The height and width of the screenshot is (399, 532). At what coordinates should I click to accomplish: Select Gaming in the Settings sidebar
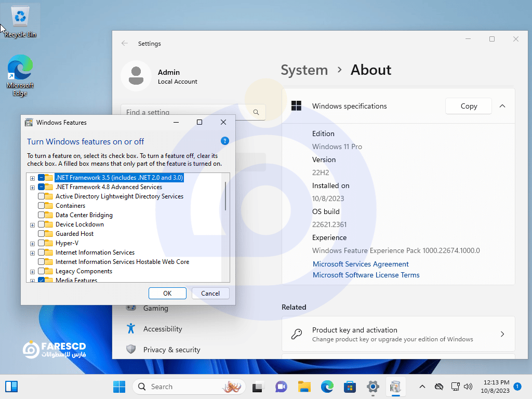click(156, 308)
